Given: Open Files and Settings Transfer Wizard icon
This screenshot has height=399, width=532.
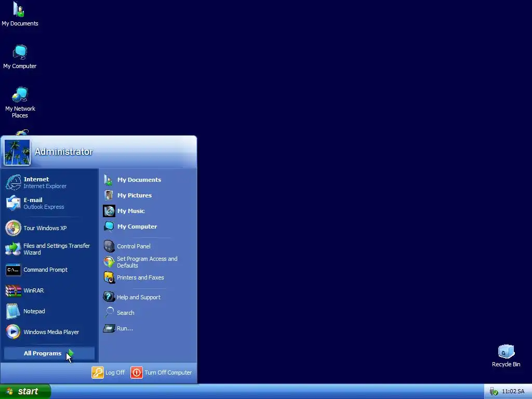Looking at the screenshot, I should point(13,249).
